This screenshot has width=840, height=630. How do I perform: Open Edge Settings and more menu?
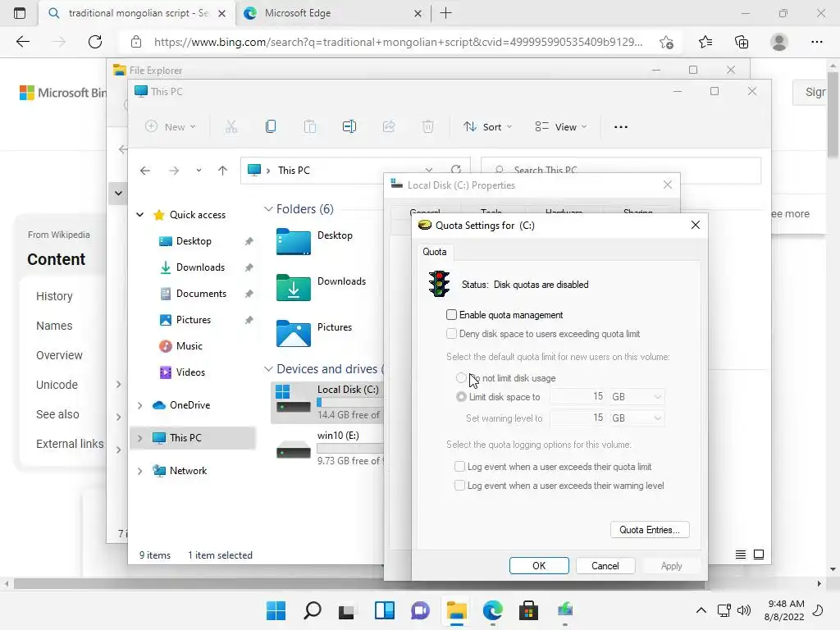[816, 42]
